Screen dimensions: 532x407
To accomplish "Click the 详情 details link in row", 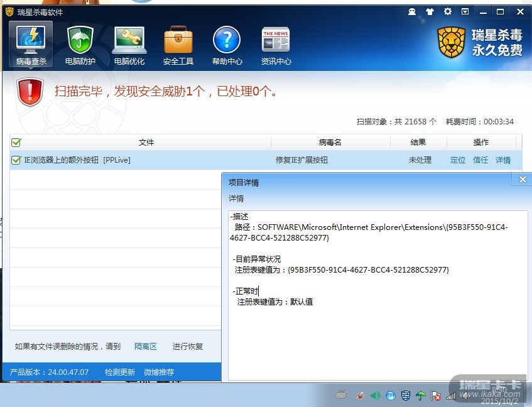I will (503, 160).
